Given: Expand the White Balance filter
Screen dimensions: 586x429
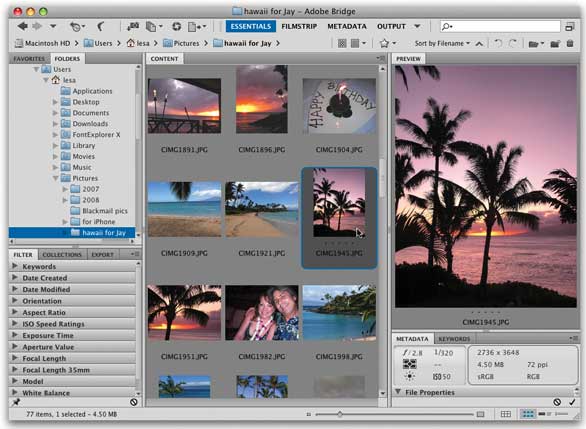Looking at the screenshot, I should point(15,392).
